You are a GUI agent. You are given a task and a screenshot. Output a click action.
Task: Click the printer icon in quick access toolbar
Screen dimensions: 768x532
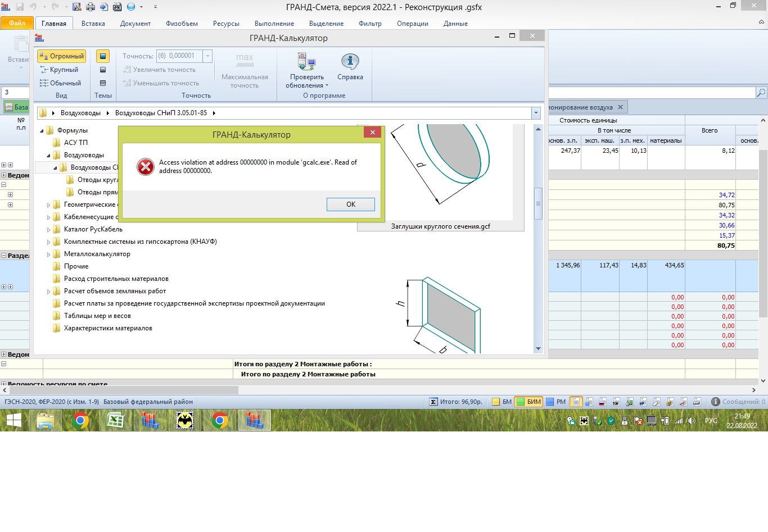91,7
